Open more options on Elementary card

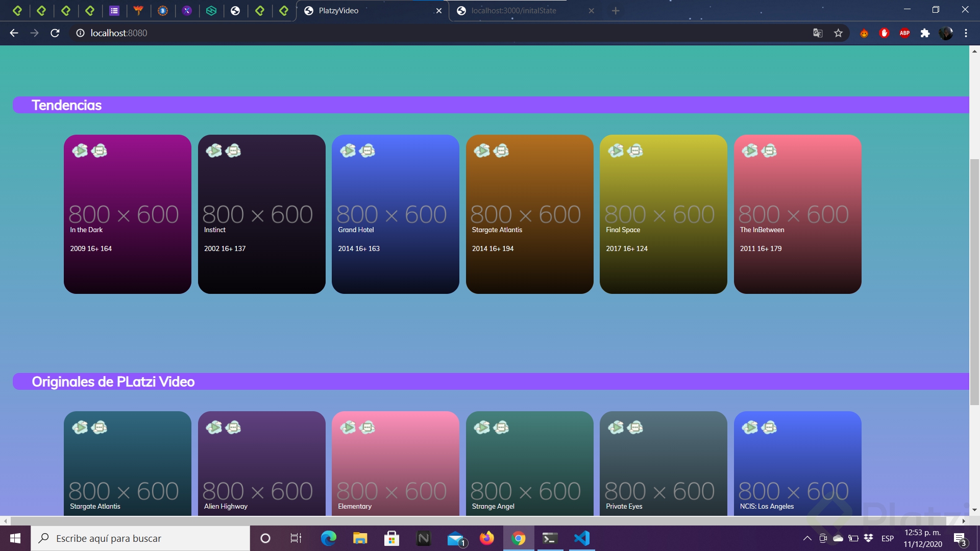point(367,428)
